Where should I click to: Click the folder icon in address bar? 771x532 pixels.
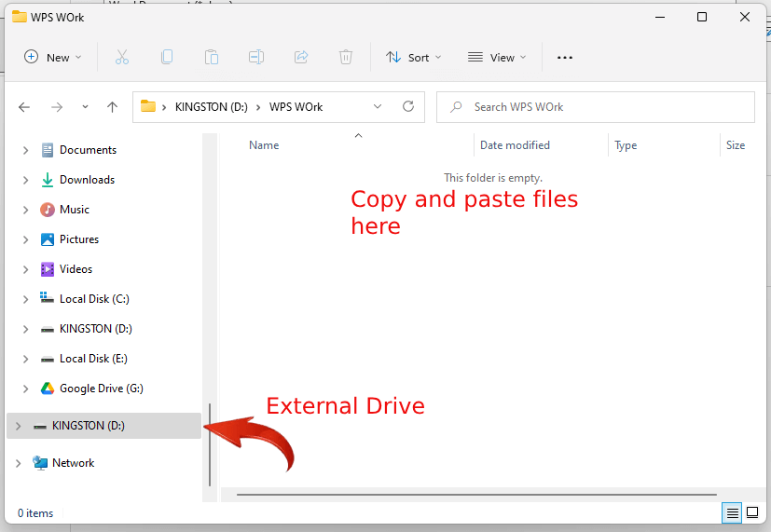148,106
